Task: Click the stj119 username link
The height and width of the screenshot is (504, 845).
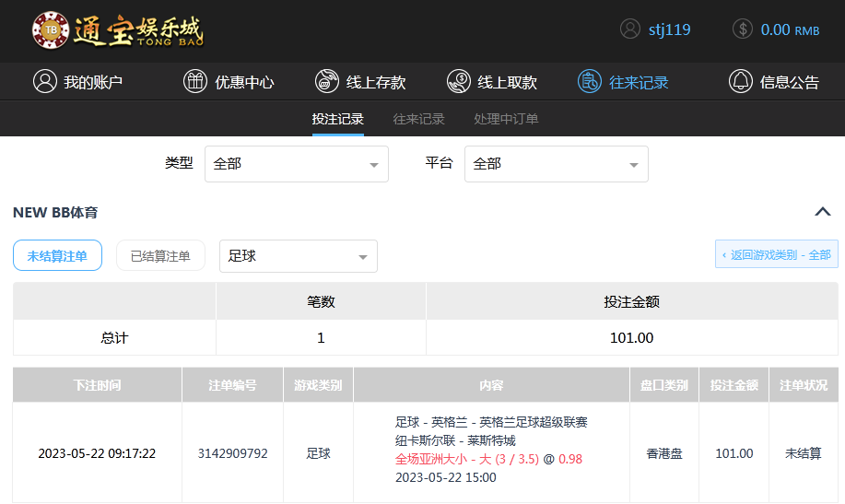Action: [669, 29]
